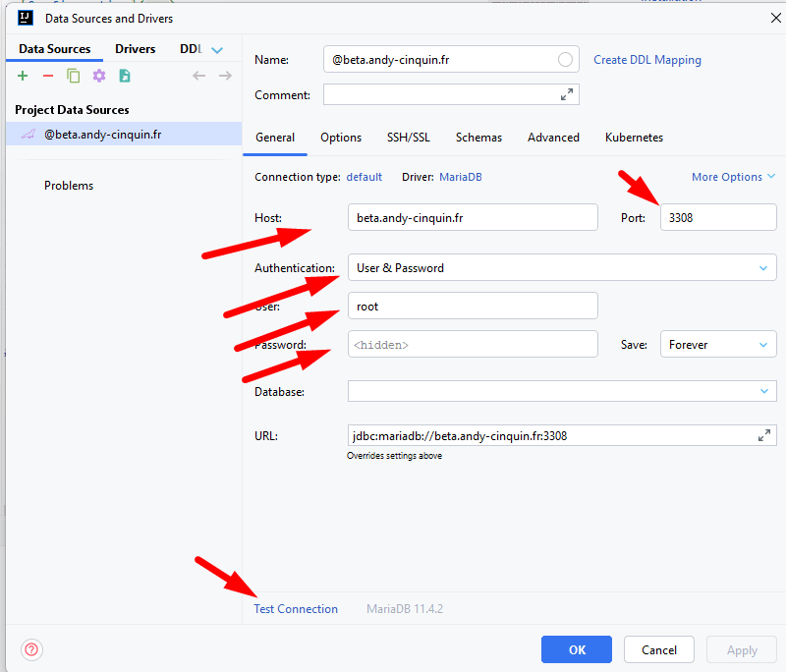Open the Options tab

coord(341,138)
